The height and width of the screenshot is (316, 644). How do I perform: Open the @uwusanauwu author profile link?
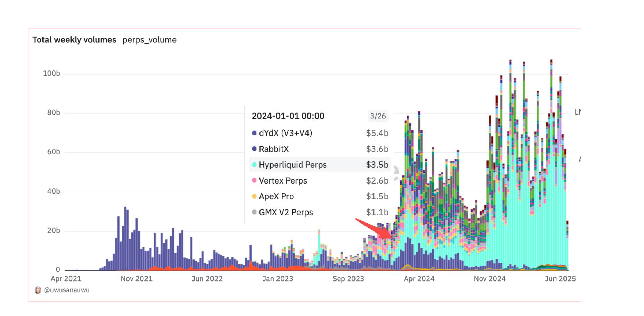click(x=67, y=290)
